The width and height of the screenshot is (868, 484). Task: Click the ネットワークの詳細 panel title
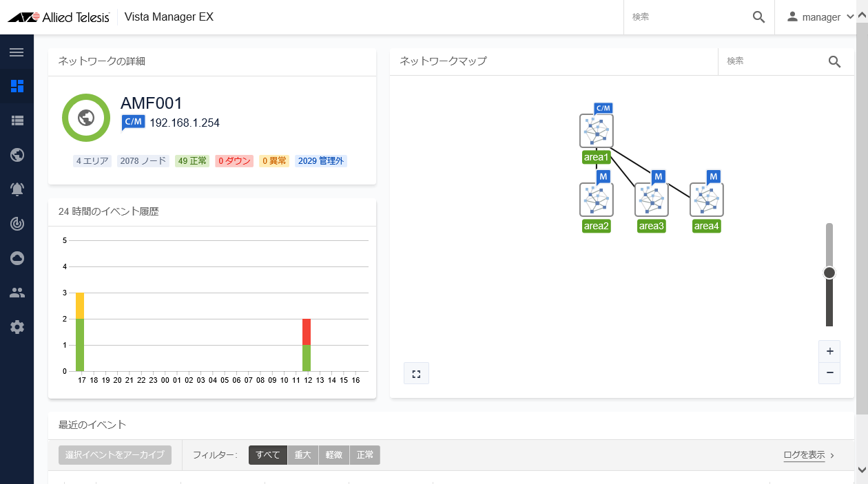(x=102, y=61)
